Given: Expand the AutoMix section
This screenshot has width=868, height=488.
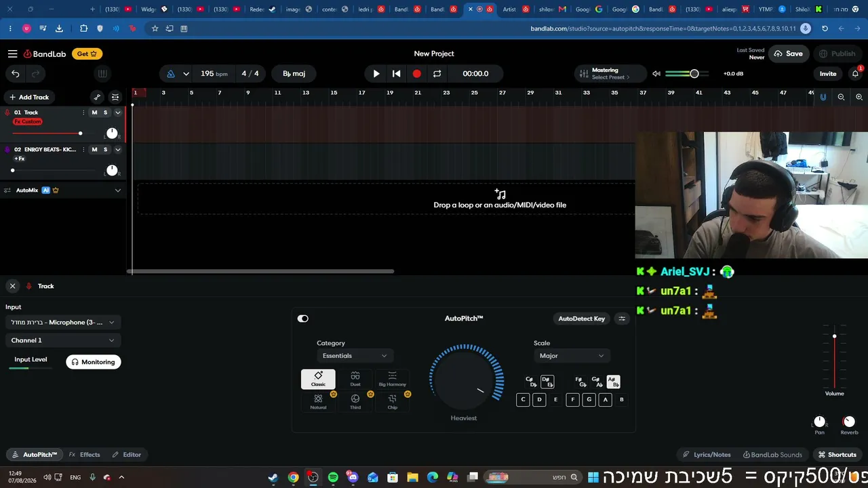Looking at the screenshot, I should tap(117, 190).
